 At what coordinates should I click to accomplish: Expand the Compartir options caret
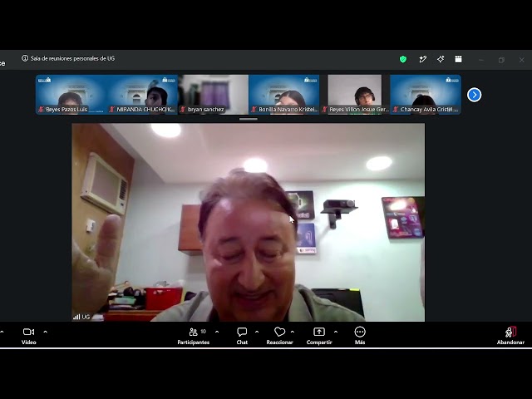[336, 332]
